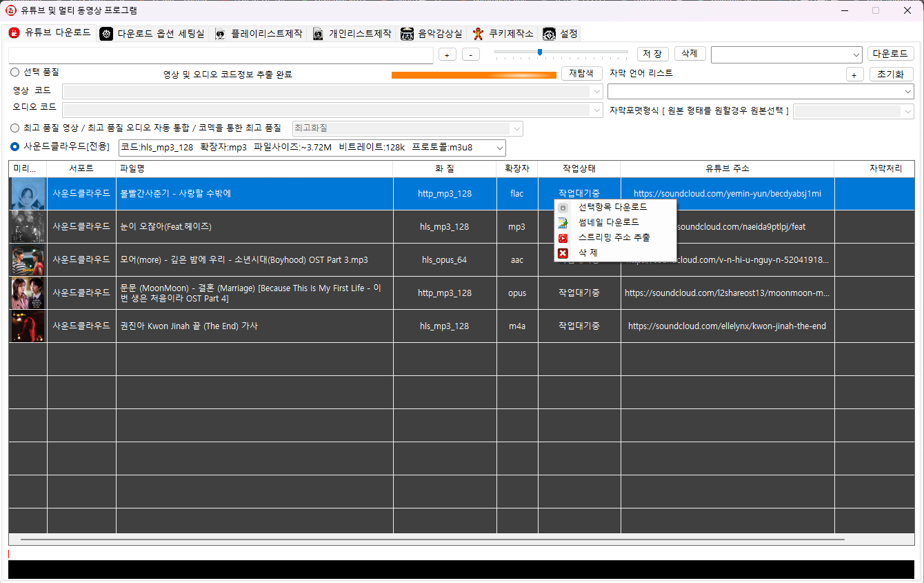Choose 썸네일 다운로드 from context menu
The image size is (924, 583).
pyautogui.click(x=615, y=222)
